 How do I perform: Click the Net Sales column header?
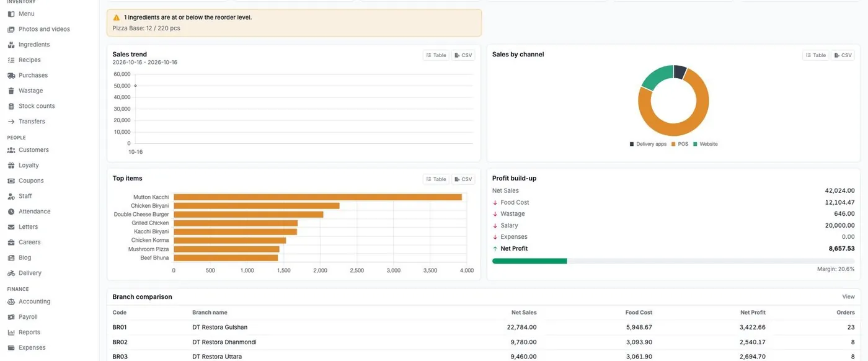[x=524, y=313]
